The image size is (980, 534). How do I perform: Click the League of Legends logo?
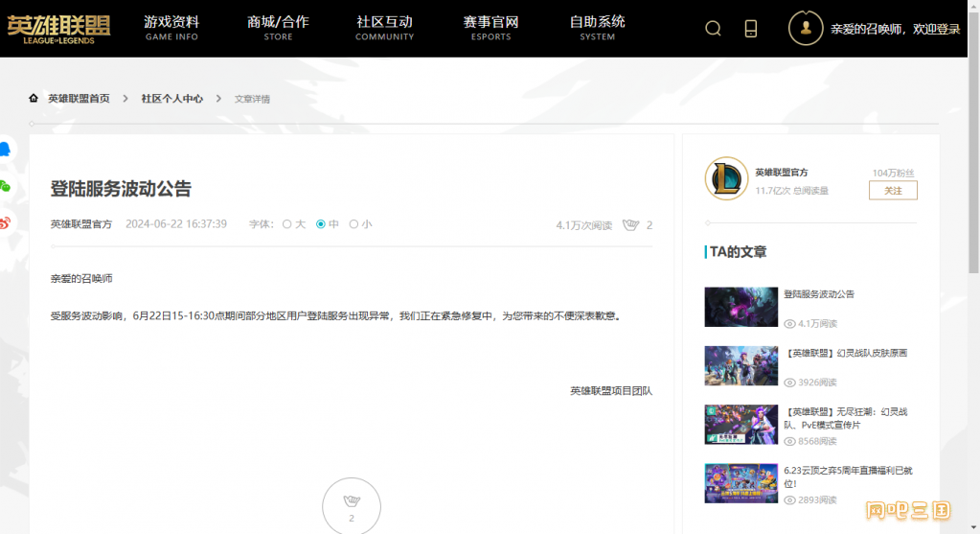58,30
